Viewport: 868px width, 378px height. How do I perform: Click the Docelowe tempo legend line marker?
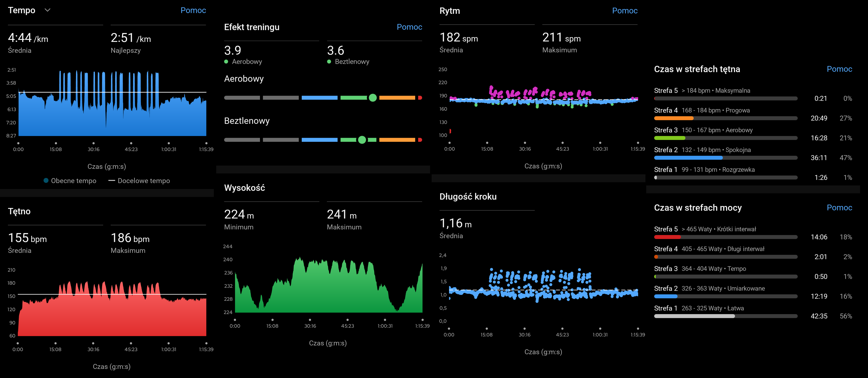click(111, 181)
